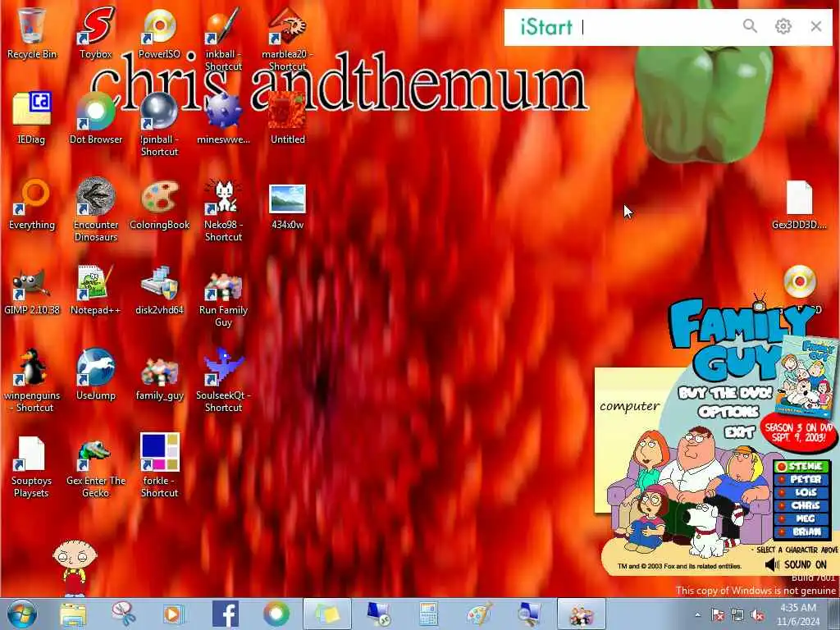Choose Chris in character list

coord(802,505)
